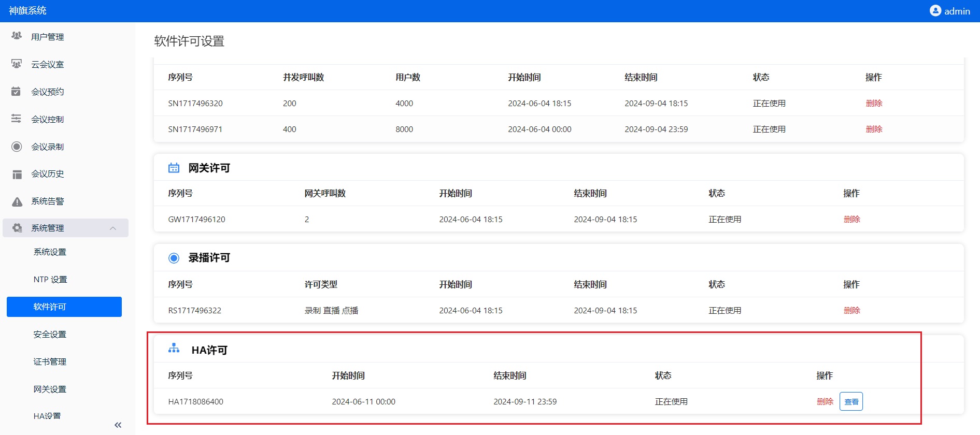The image size is (980, 435).
Task: Click the 录播许可 section icon
Action: pos(174,258)
